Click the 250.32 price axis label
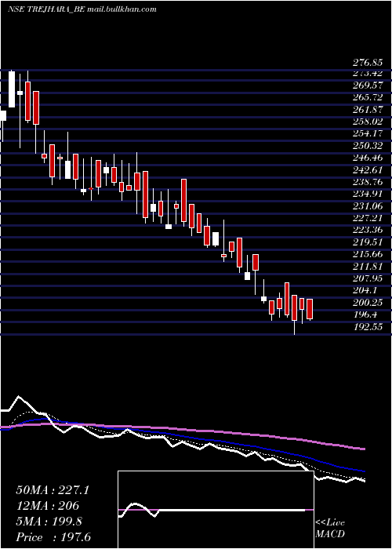This screenshot has height=549, width=392. (x=368, y=146)
